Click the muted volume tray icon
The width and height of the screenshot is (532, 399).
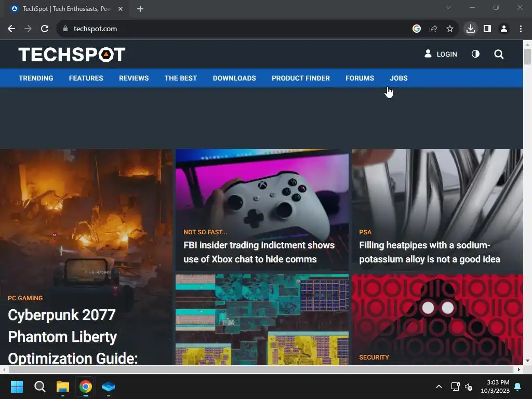point(469,387)
